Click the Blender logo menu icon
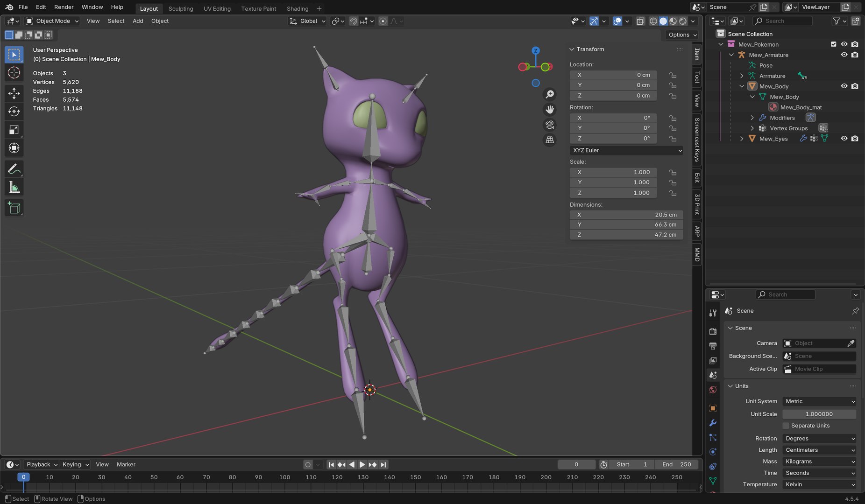 9,7
